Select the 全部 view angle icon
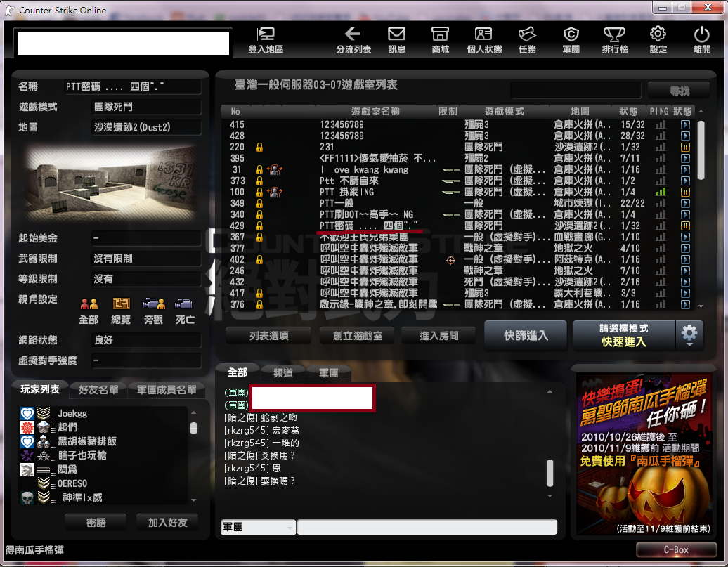The height and width of the screenshot is (567, 728). point(89,304)
